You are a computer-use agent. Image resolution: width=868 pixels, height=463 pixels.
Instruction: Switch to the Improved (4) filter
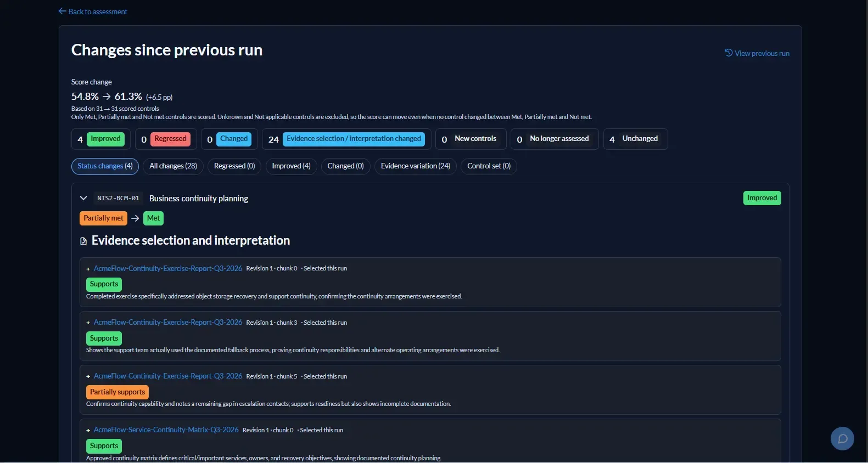[x=291, y=166]
